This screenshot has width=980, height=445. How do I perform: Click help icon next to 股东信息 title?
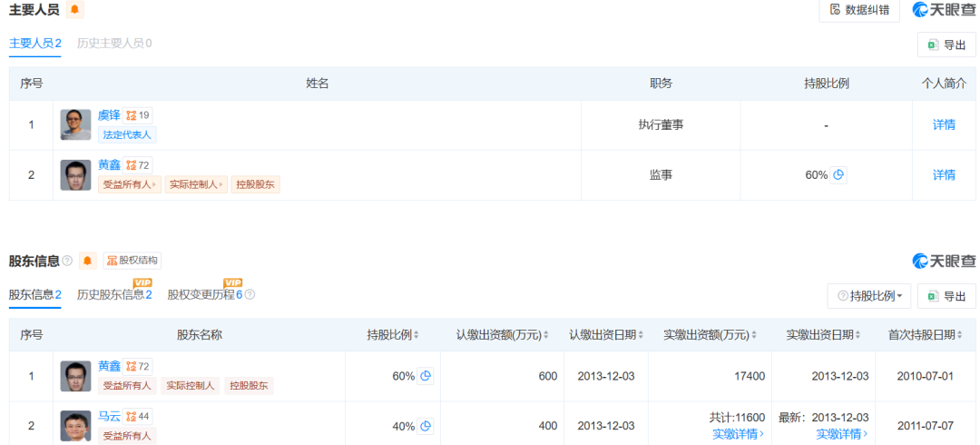click(x=67, y=262)
